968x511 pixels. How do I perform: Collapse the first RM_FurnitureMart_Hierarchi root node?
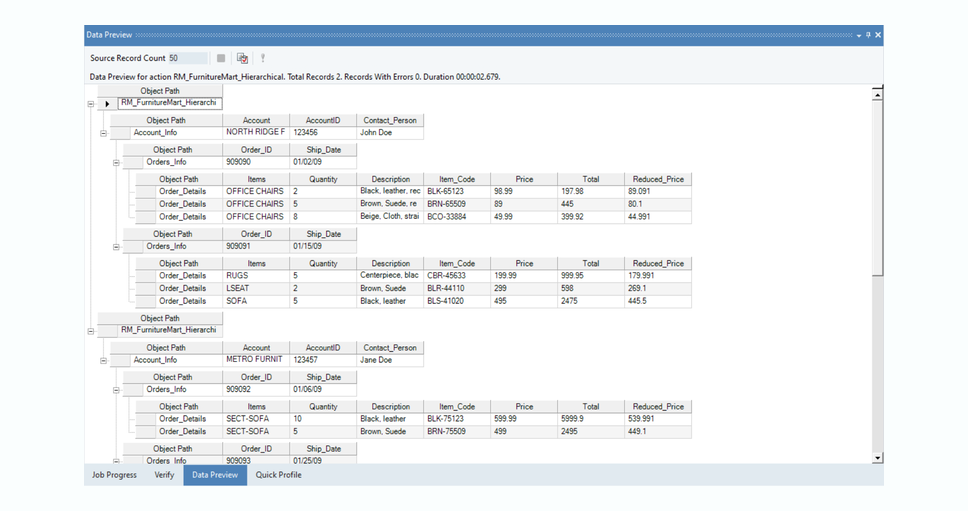pos(91,104)
